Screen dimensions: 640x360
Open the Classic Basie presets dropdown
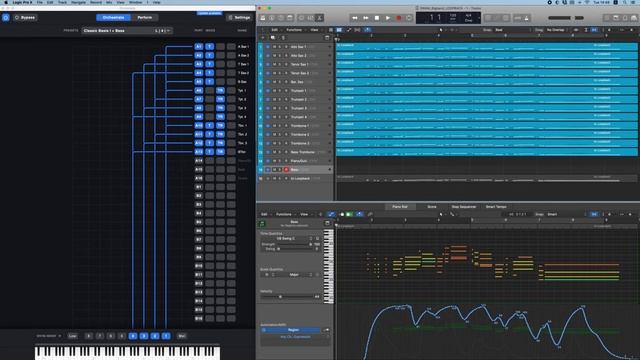coord(127,31)
